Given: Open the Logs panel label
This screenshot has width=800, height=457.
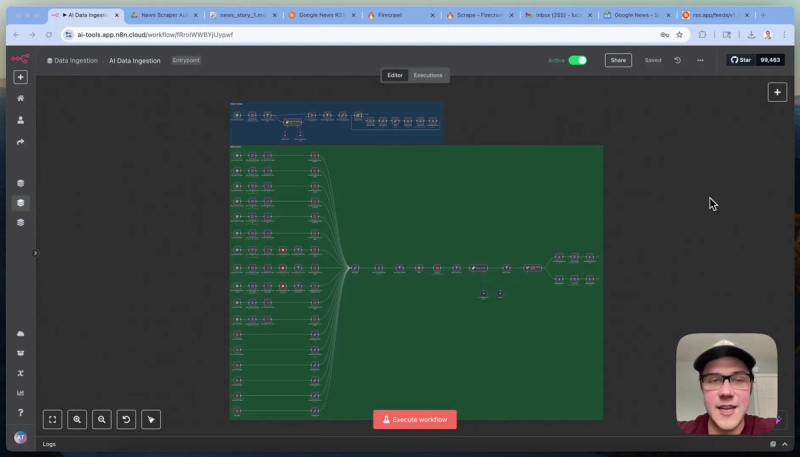Looking at the screenshot, I should 49,444.
